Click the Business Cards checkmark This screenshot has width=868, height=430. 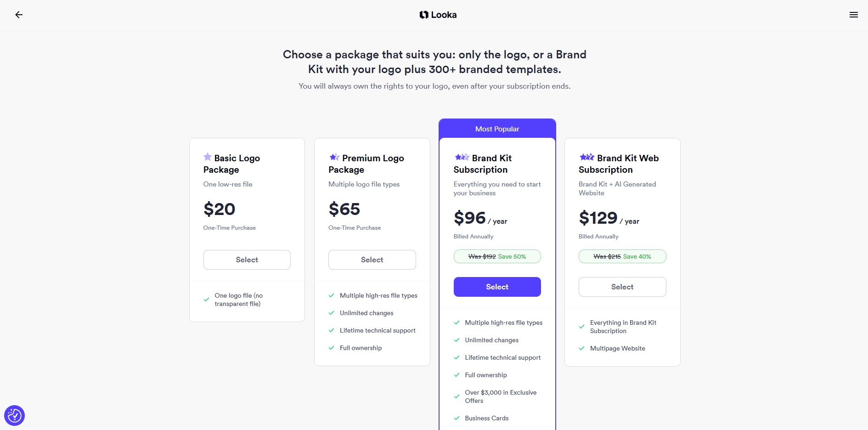457,418
